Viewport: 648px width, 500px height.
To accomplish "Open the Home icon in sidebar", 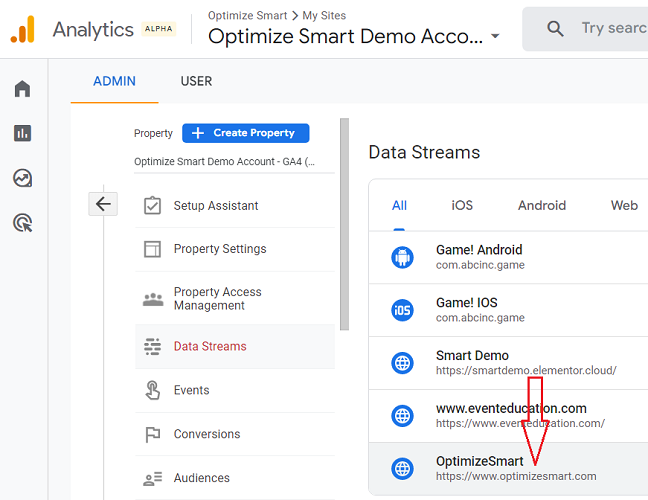I will (x=22, y=88).
